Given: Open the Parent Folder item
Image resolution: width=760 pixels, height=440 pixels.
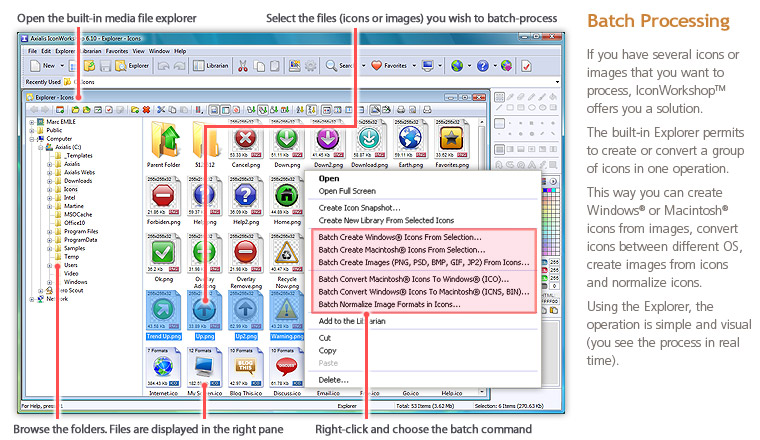Looking at the screenshot, I should (163, 143).
